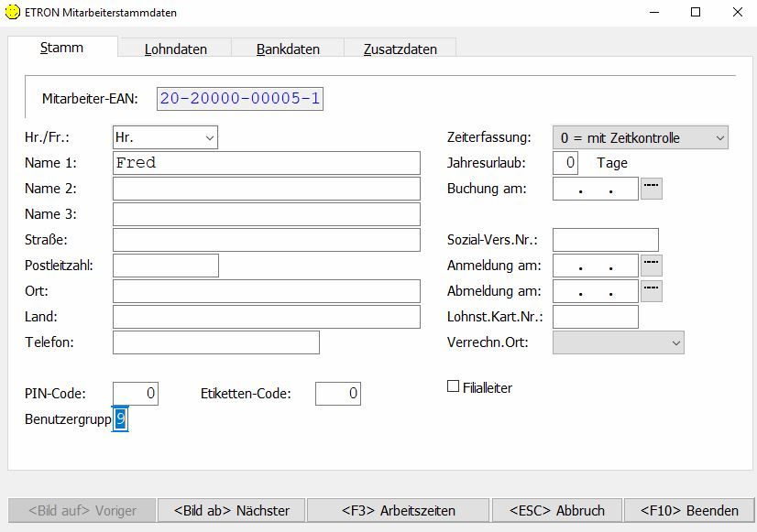Click the ESC Abbruch button

pyautogui.click(x=557, y=510)
